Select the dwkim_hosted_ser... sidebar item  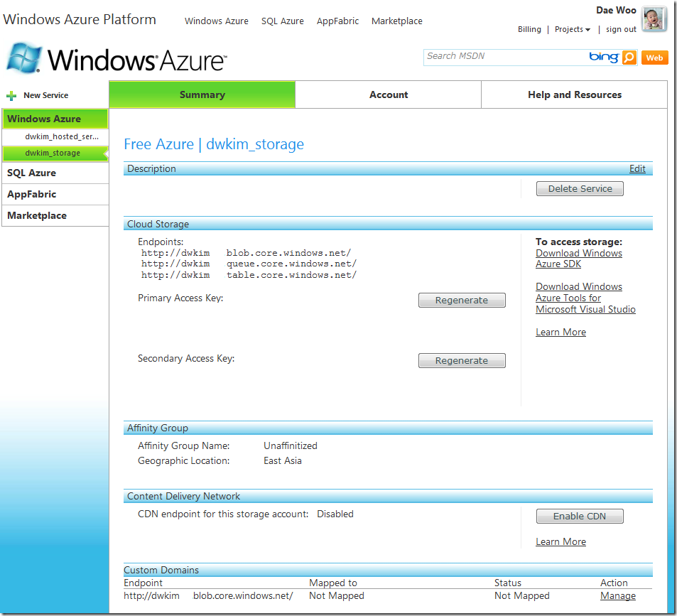click(x=62, y=137)
